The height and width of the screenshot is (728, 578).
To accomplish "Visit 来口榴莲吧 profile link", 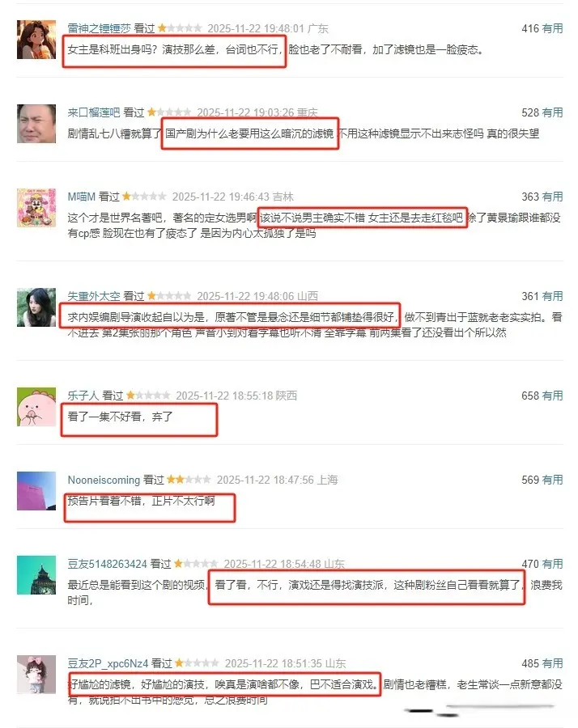I will pyautogui.click(x=94, y=112).
